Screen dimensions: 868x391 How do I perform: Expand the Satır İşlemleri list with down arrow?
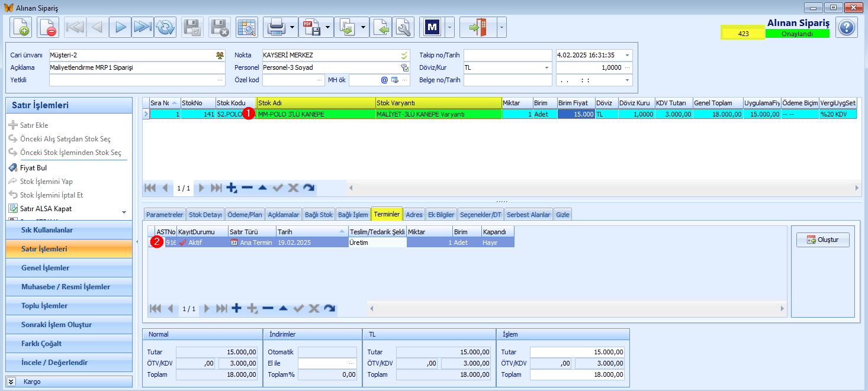coord(124,212)
